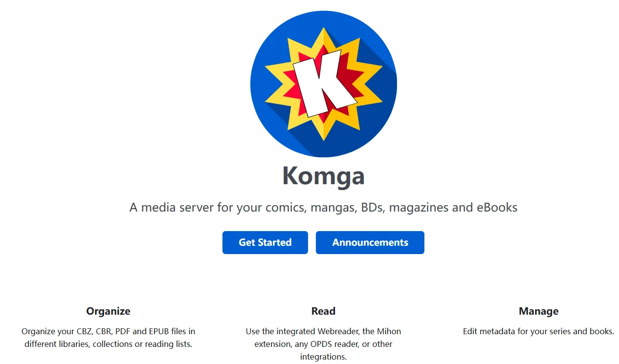Screen dimensions: 619x364
Task: Open the Get Started page
Action: coord(265,242)
